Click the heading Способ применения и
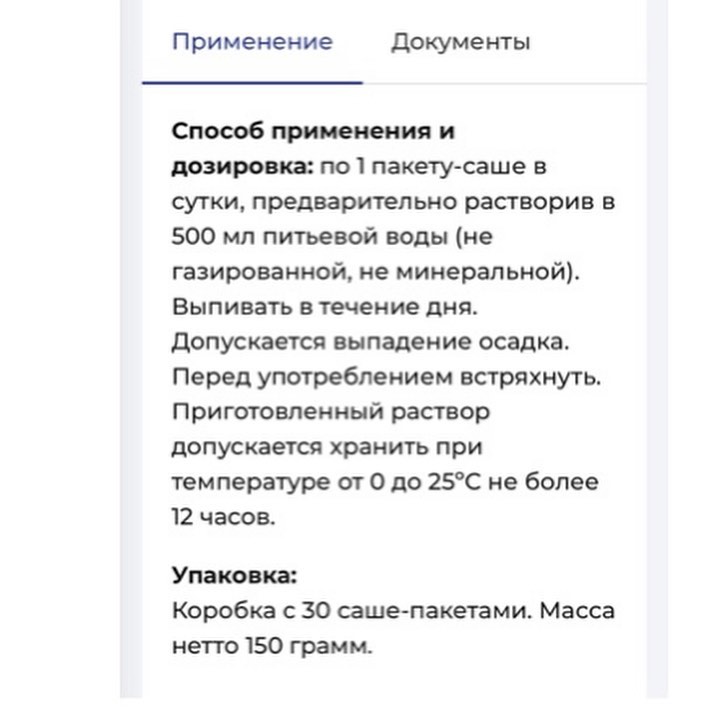This screenshot has height=720, width=720. pos(313,131)
